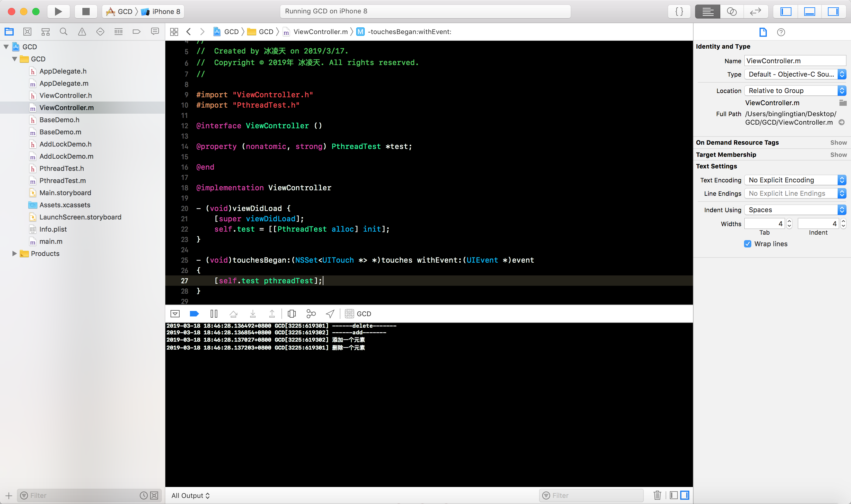Collapse the GCD project root
This screenshot has height=504, width=851.
pos(6,47)
